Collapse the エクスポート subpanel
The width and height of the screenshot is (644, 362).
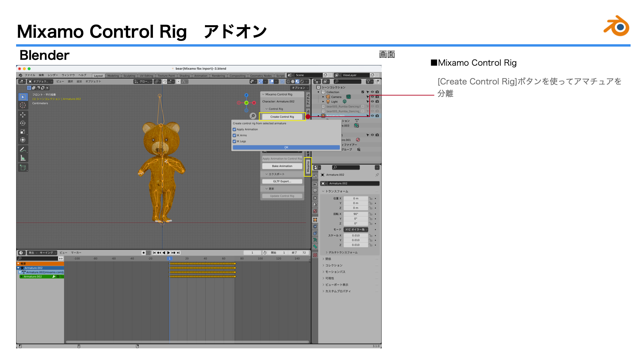[x=267, y=174]
